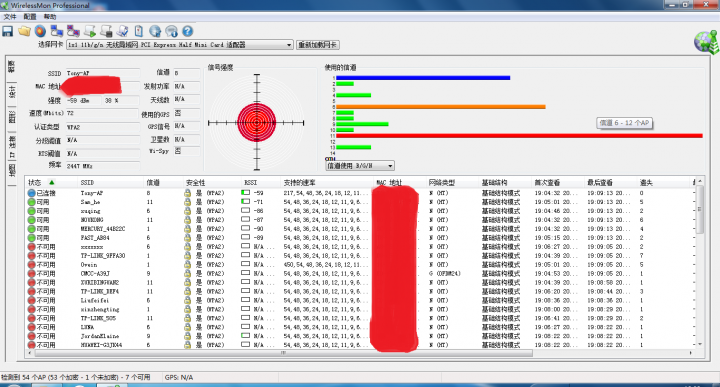Click the red unavailable icon for TP-LINK_9FFA30
Image resolution: width=720 pixels, height=387 pixels.
point(31,256)
